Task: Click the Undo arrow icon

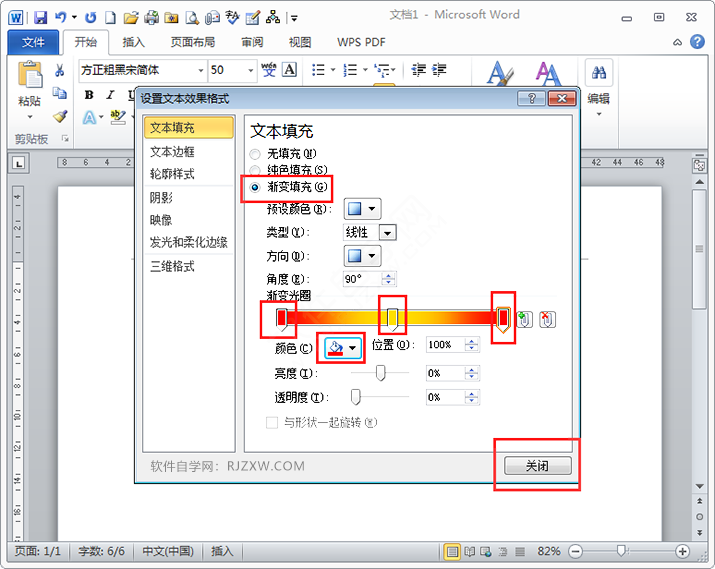Action: pos(60,17)
